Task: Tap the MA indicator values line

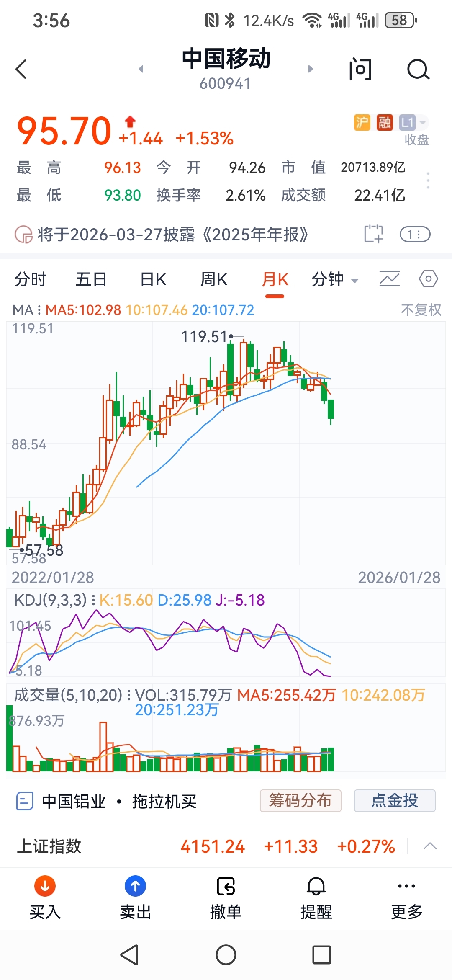Action: click(x=133, y=310)
